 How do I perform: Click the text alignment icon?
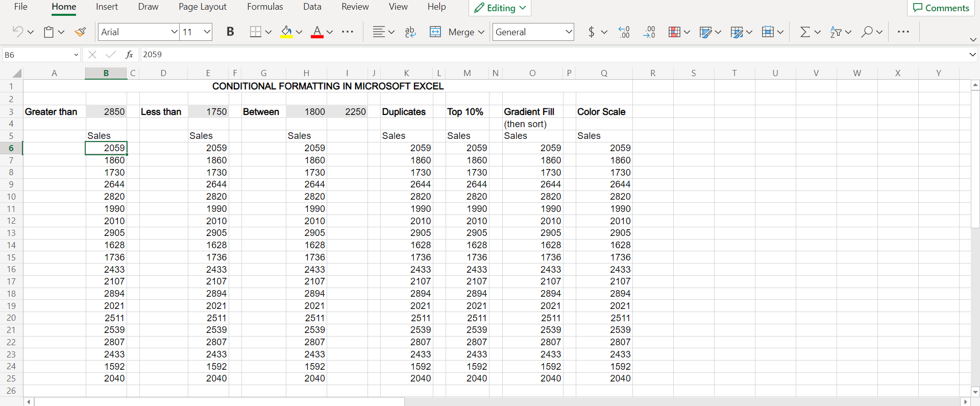(378, 32)
